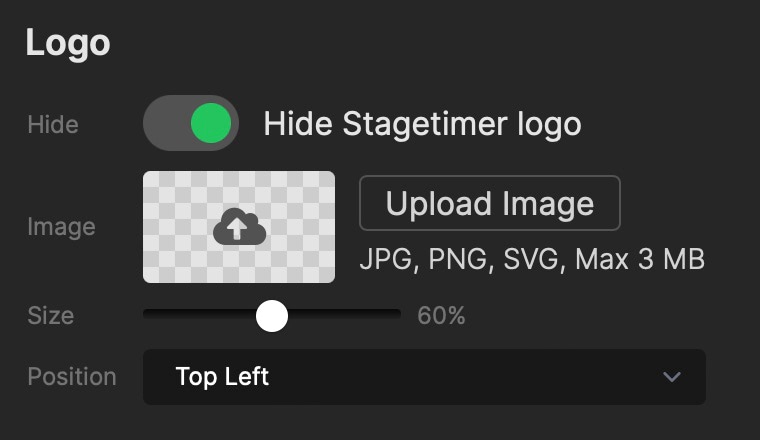Click the Logo section heading
The height and width of the screenshot is (440, 760).
click(67, 43)
